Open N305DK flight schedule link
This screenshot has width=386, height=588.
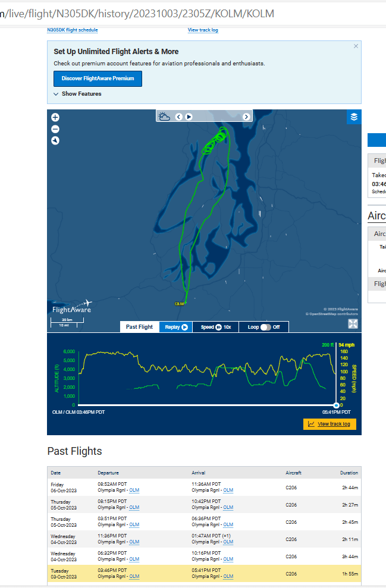[73, 30]
